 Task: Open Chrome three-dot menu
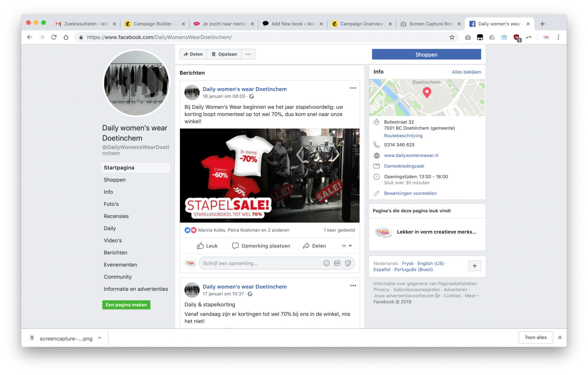pos(558,37)
